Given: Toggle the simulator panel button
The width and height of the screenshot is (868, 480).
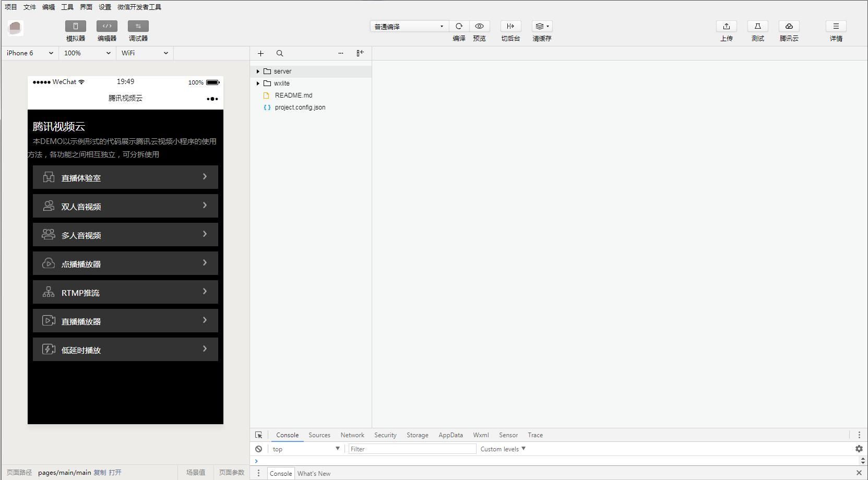Looking at the screenshot, I should pyautogui.click(x=76, y=26).
